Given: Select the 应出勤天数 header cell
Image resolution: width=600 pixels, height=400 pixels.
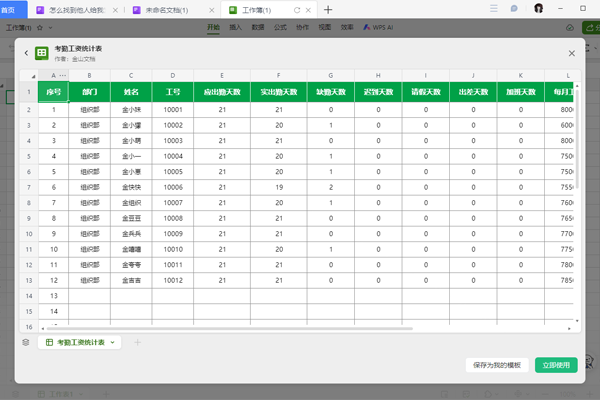Looking at the screenshot, I should (221, 92).
